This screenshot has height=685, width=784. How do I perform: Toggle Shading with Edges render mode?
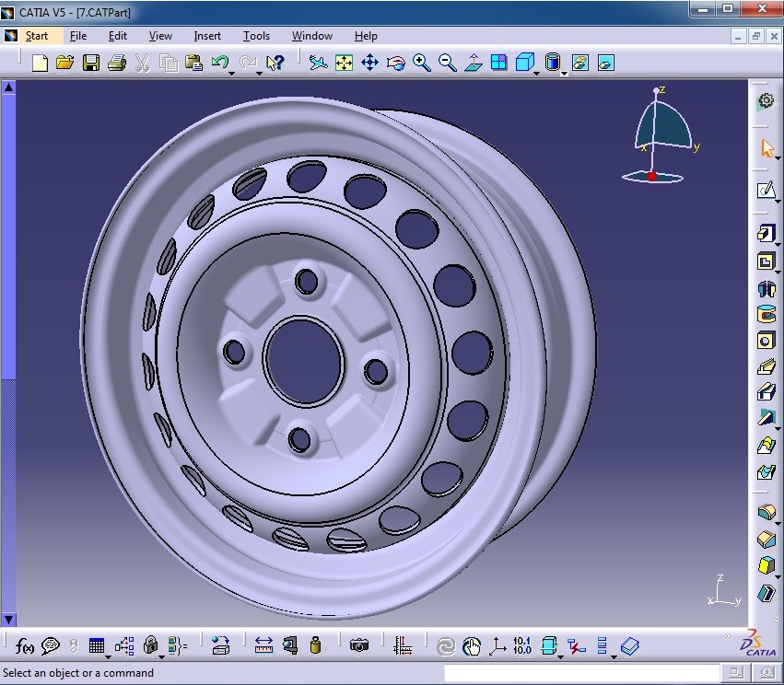(554, 63)
